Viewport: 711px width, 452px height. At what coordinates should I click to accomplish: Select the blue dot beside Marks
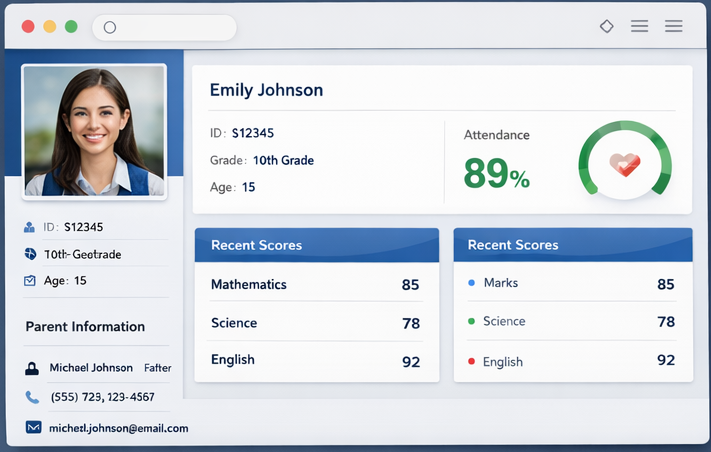click(471, 283)
